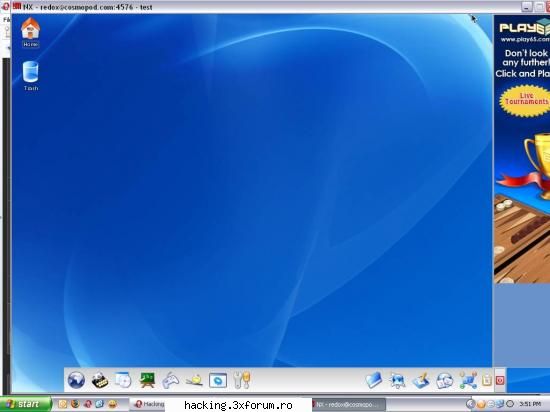Open the desk lamp utilities icon

click(194, 380)
